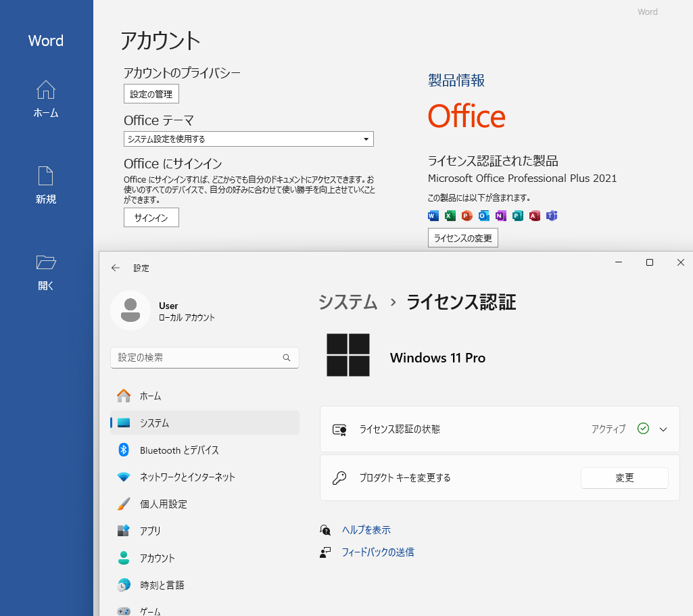Viewport: 693px width, 616px height.
Task: Maximize the Settings window
Action: [x=650, y=262]
